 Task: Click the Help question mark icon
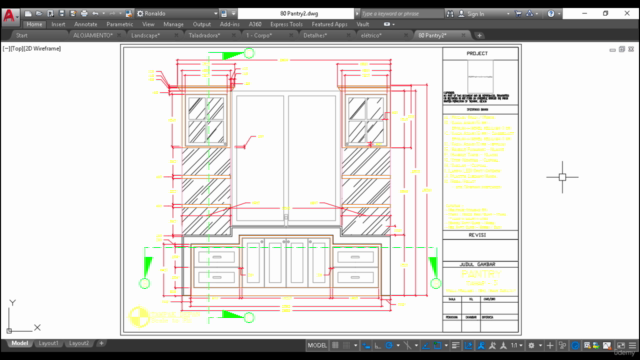pos(551,13)
